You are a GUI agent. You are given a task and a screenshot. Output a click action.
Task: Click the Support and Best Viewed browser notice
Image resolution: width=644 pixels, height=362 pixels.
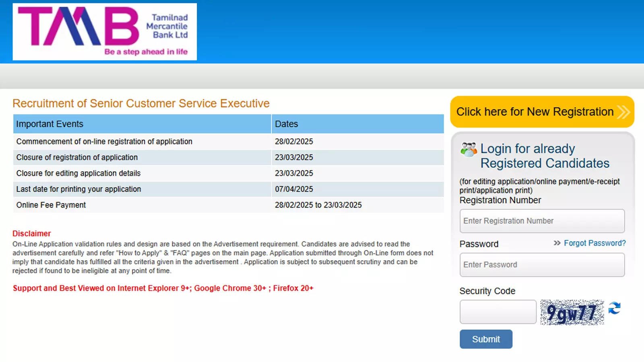coord(163,288)
